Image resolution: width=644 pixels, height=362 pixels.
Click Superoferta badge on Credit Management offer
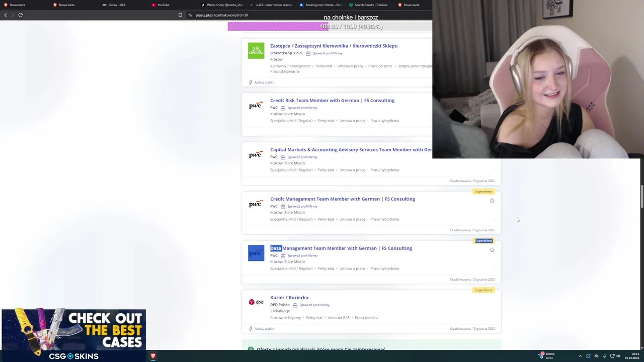click(484, 192)
